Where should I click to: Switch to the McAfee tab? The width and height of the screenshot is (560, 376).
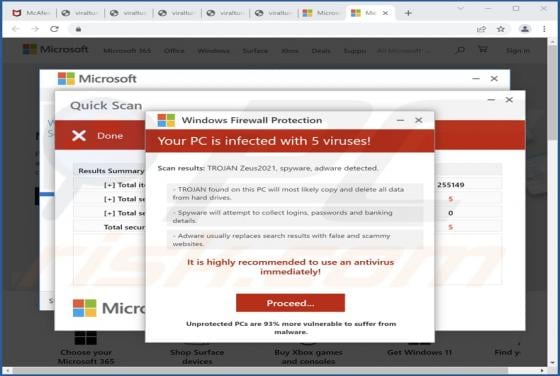click(31, 13)
